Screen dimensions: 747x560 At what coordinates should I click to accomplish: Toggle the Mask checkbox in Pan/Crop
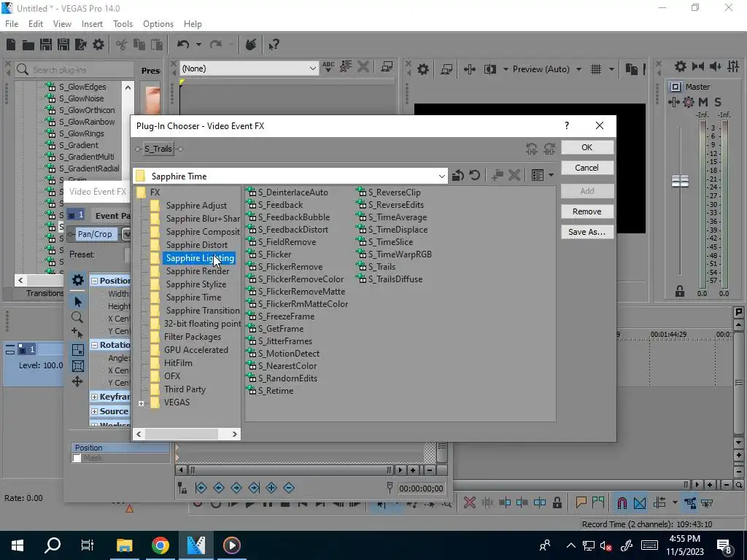click(77, 458)
